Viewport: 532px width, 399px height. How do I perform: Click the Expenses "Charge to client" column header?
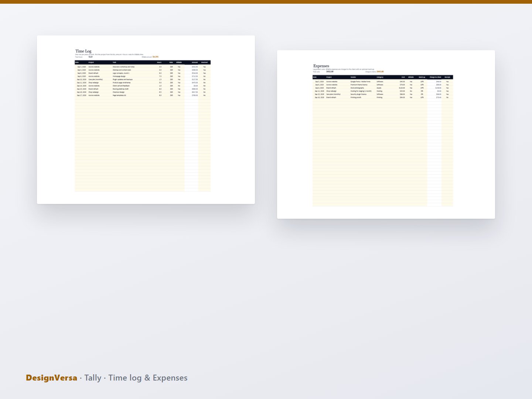point(435,77)
